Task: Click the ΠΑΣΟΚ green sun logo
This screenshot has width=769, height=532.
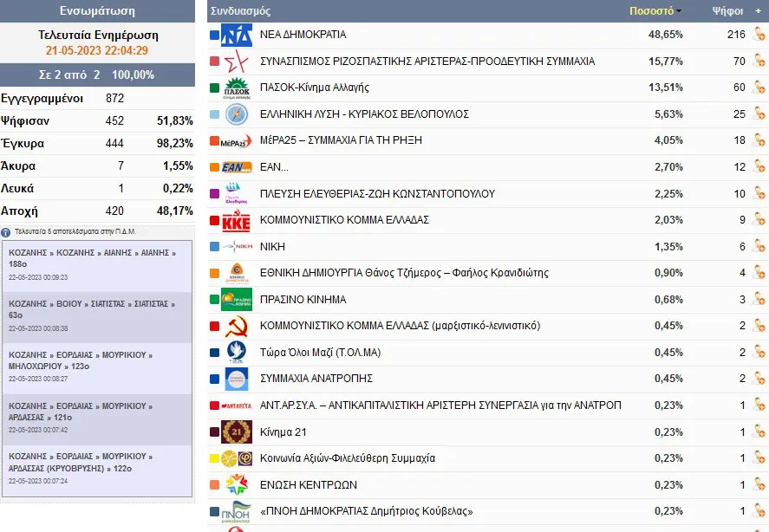Action: [x=237, y=88]
